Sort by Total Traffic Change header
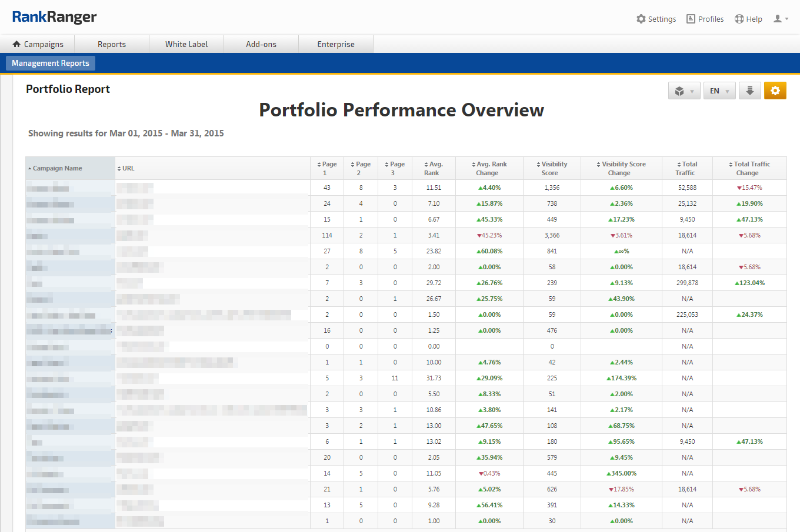 coord(749,168)
